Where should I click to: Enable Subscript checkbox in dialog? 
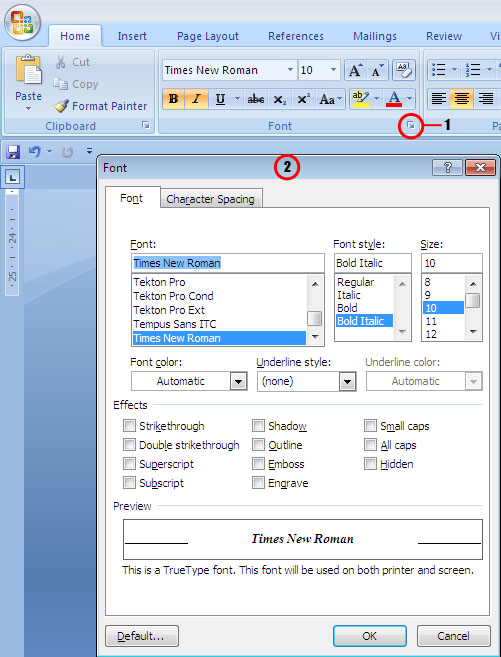tap(129, 483)
